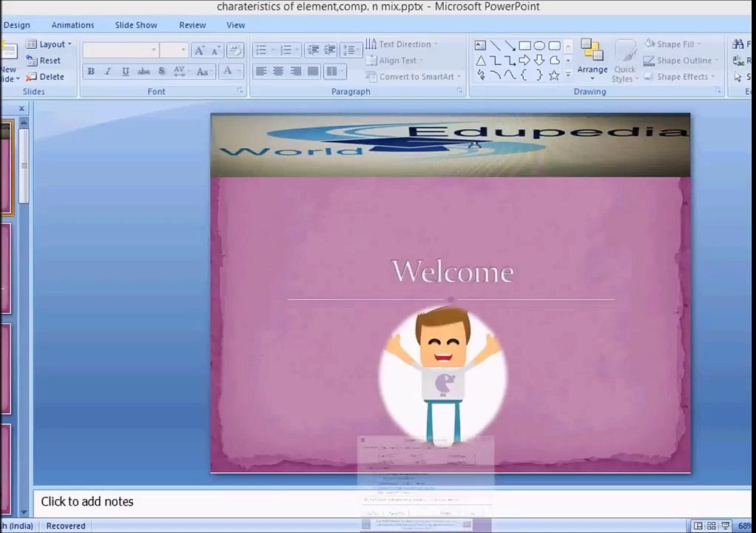
Task: Align text right in Paragraph group
Action: (296, 71)
